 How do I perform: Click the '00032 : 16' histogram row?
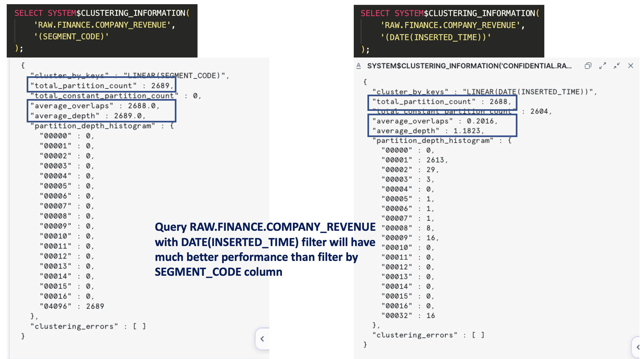click(x=408, y=315)
